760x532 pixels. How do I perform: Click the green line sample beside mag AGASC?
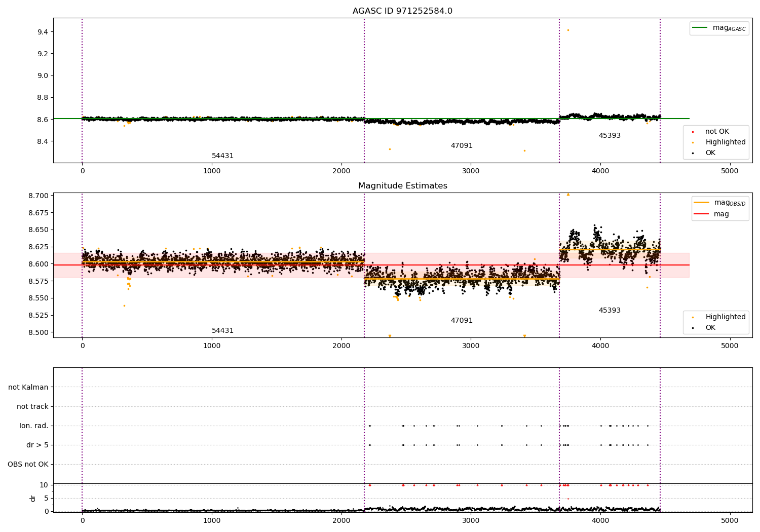pos(700,28)
